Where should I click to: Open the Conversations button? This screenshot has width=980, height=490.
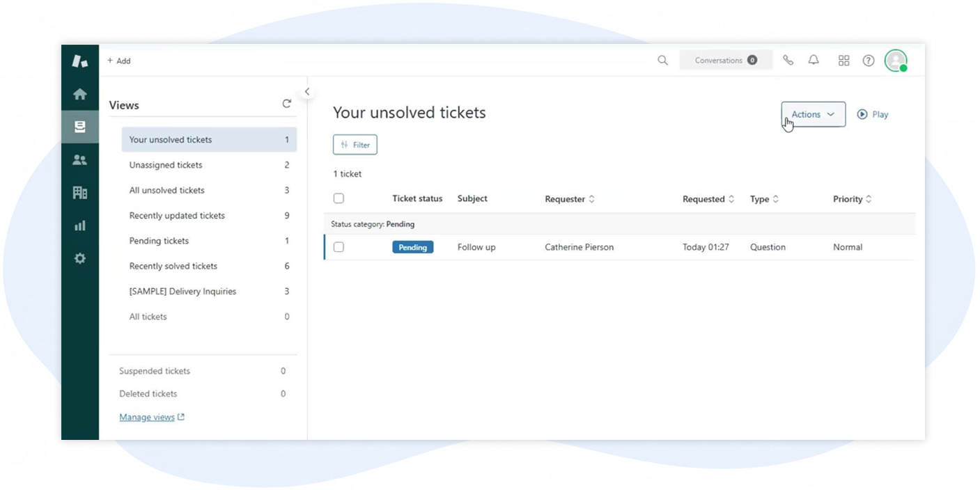point(726,61)
